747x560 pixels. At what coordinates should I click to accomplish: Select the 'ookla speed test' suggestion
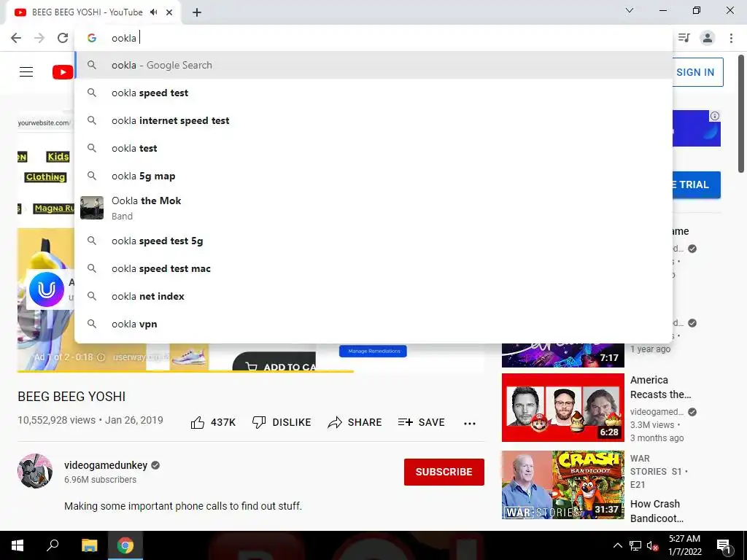pyautogui.click(x=374, y=93)
